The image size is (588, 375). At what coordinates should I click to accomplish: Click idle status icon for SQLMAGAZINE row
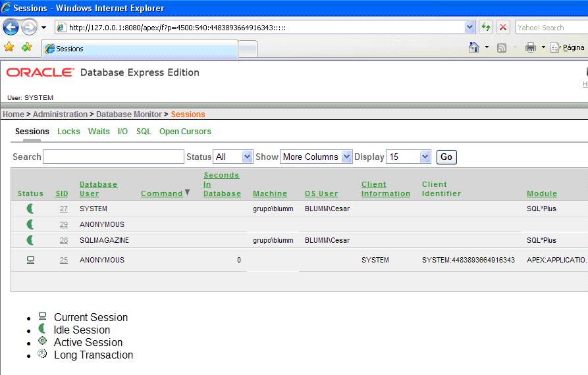(x=30, y=240)
